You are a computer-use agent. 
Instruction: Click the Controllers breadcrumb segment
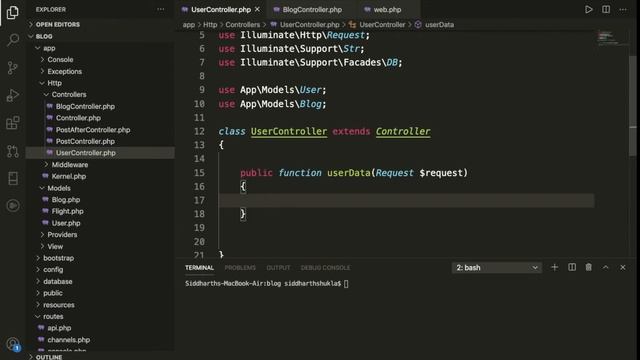pyautogui.click(x=242, y=24)
